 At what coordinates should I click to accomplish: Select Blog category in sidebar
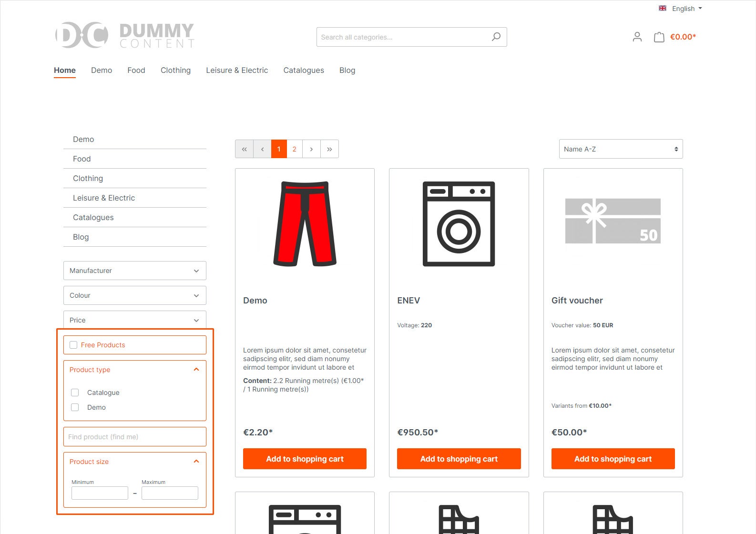135,237
